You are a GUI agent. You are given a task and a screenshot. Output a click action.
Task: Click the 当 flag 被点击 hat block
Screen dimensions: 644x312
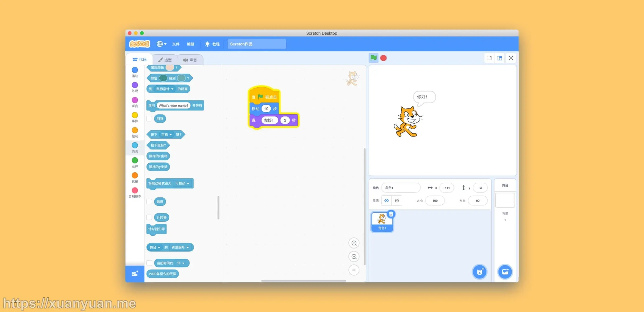point(264,95)
